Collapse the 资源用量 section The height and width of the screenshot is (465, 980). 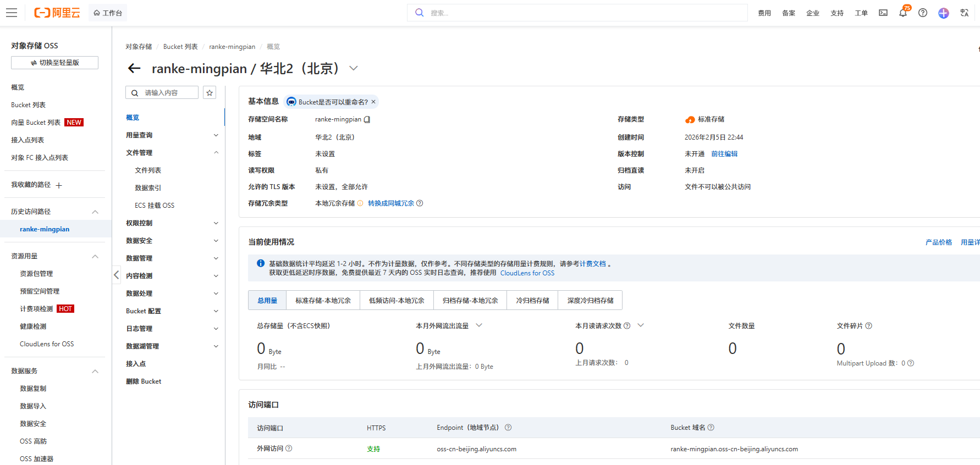coord(95,257)
